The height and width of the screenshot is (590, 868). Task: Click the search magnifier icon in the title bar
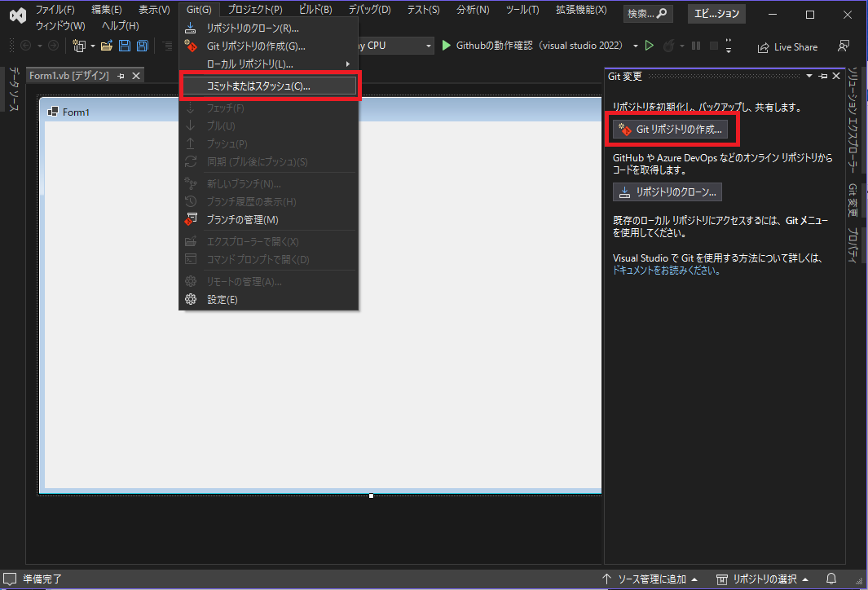662,14
